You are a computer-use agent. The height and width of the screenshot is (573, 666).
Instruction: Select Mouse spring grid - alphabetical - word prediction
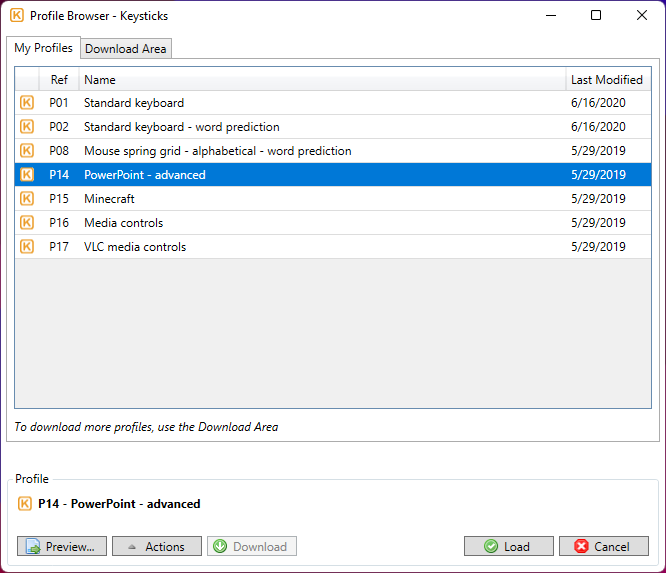(217, 151)
